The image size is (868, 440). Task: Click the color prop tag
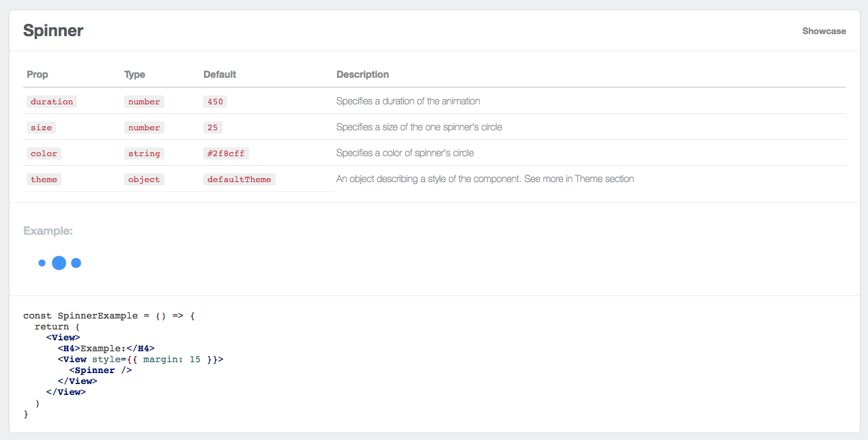pos(44,153)
